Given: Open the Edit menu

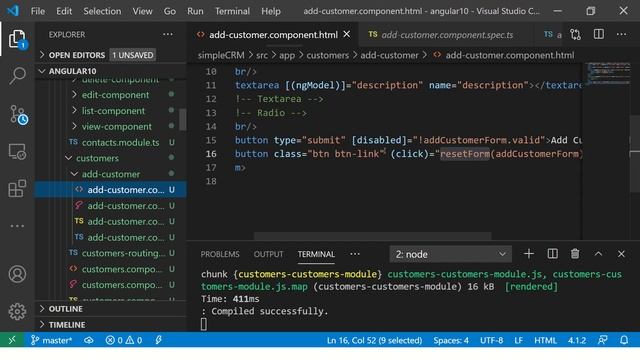Looking at the screenshot, I should click(64, 11).
